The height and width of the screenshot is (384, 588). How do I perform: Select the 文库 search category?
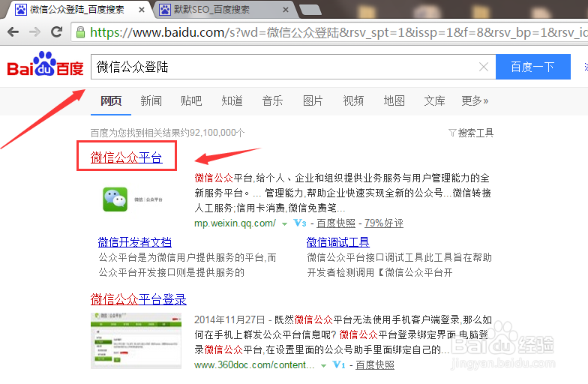435,100
